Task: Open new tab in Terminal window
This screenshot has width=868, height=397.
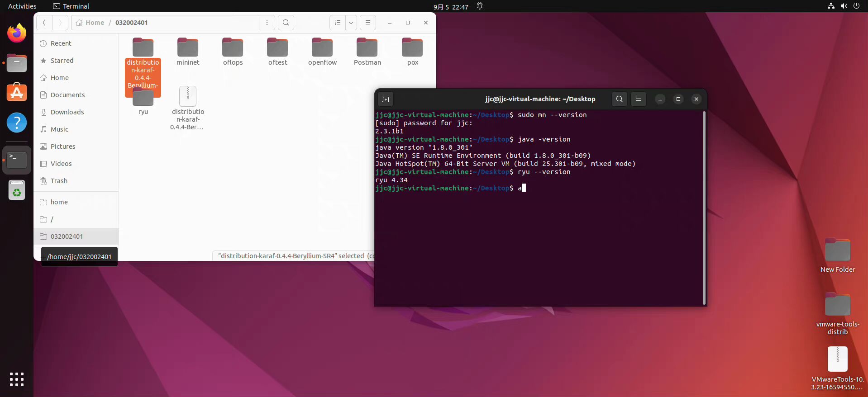Action: (386, 99)
